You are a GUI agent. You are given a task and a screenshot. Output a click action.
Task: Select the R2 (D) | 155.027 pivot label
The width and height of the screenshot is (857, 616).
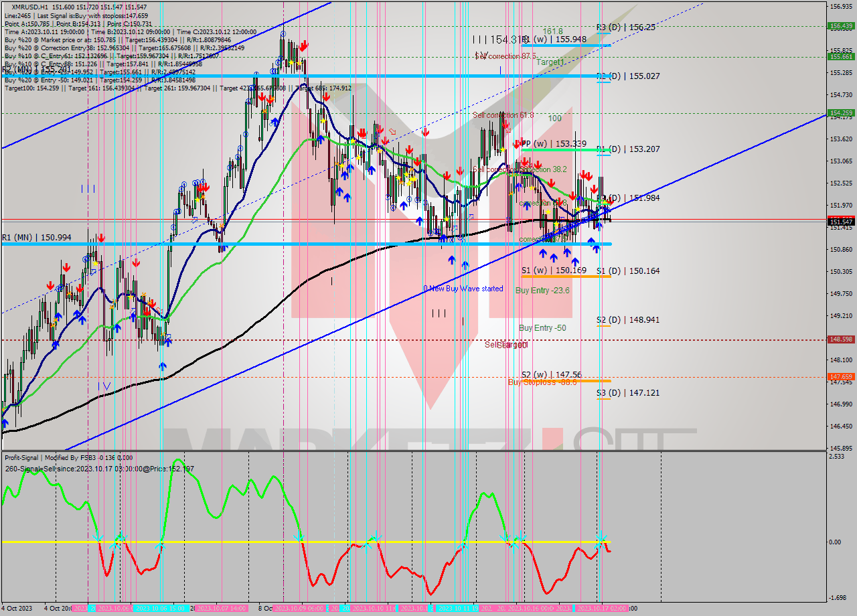(x=628, y=76)
